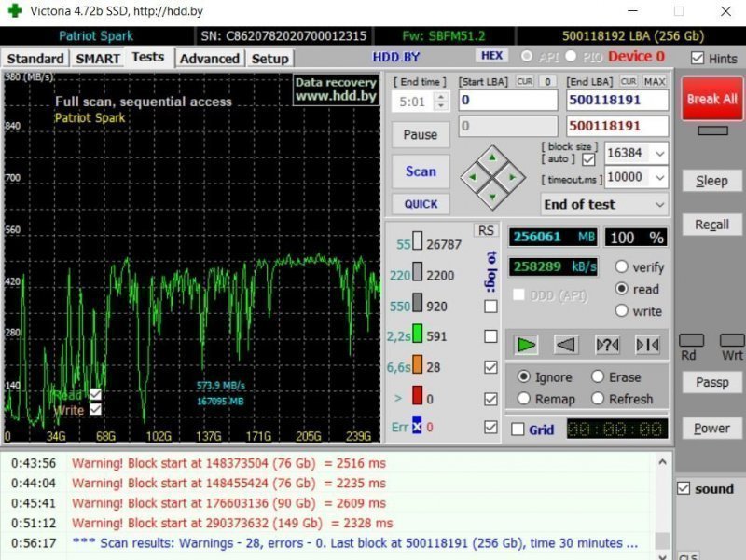Switch to the SMART tab

point(98,59)
